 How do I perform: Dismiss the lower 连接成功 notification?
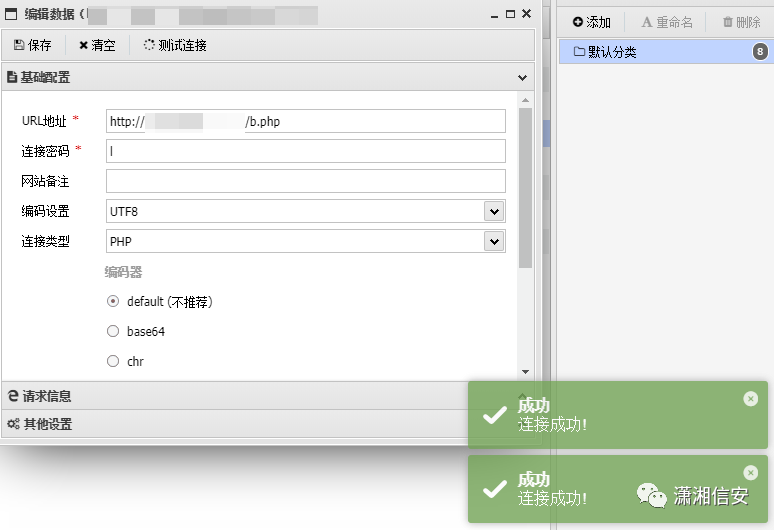pos(750,473)
